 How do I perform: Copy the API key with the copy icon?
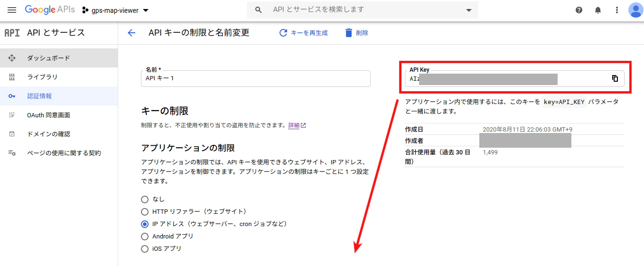point(615,78)
